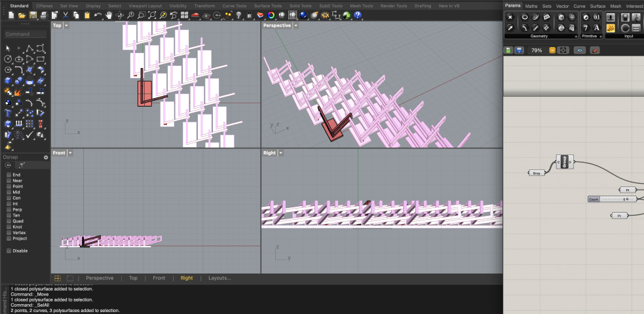
Task: Open the Maths tab in Grasshopper
Action: click(x=531, y=6)
